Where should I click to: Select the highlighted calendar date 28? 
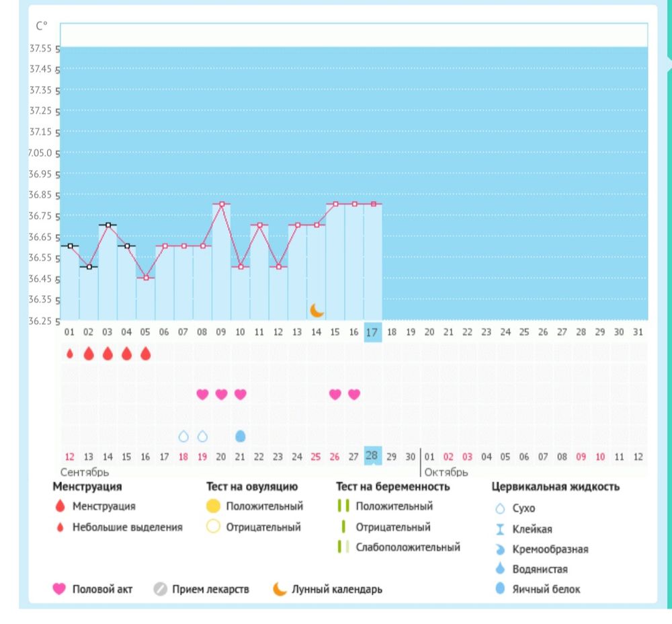373,456
